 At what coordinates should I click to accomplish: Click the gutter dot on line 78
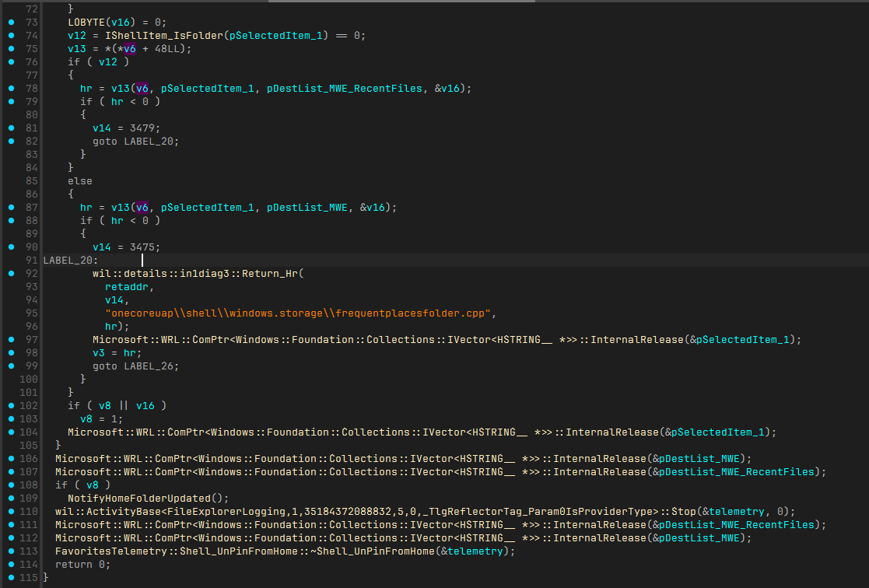[10, 88]
